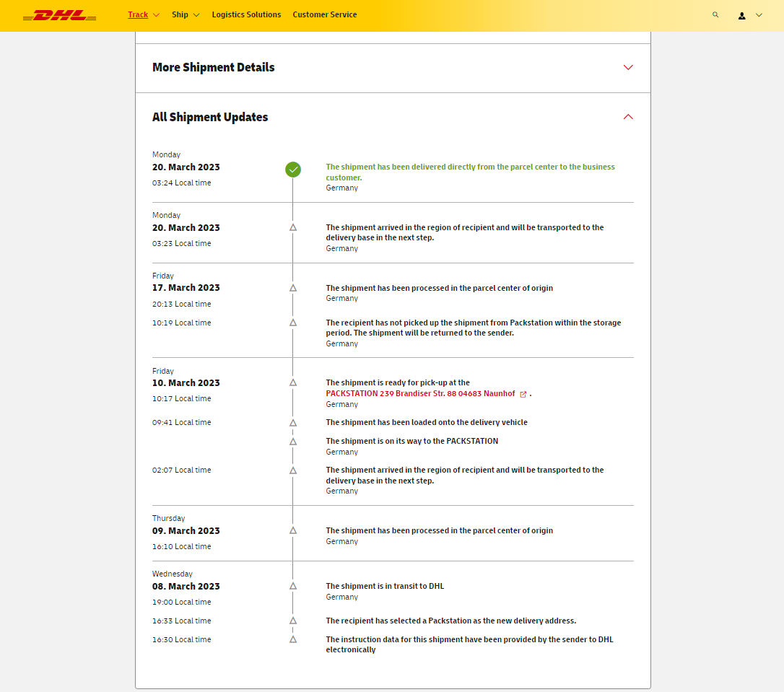Image resolution: width=784 pixels, height=692 pixels.
Task: Click the user account profile icon
Action: tap(741, 15)
